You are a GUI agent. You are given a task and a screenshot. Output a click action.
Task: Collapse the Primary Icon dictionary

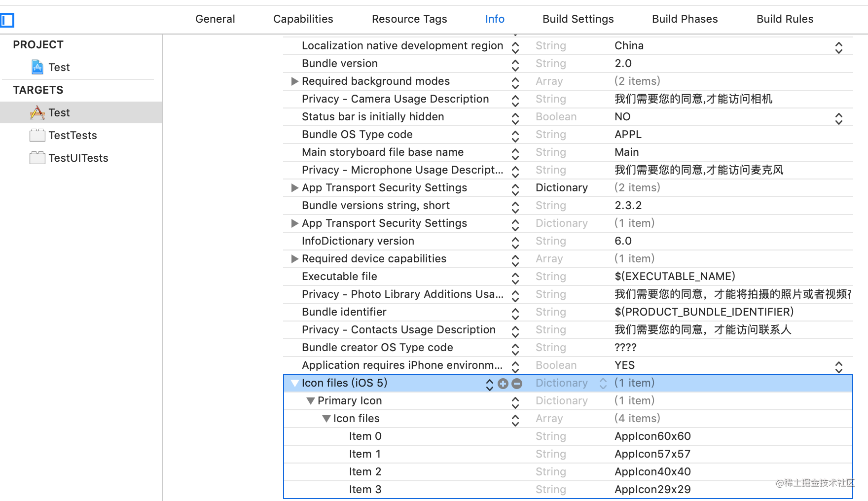tap(311, 401)
